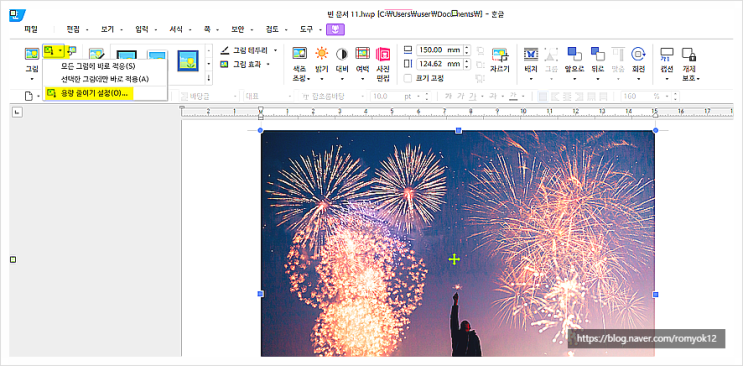Click the new document page icon
This screenshot has height=366, width=743.
(28, 96)
